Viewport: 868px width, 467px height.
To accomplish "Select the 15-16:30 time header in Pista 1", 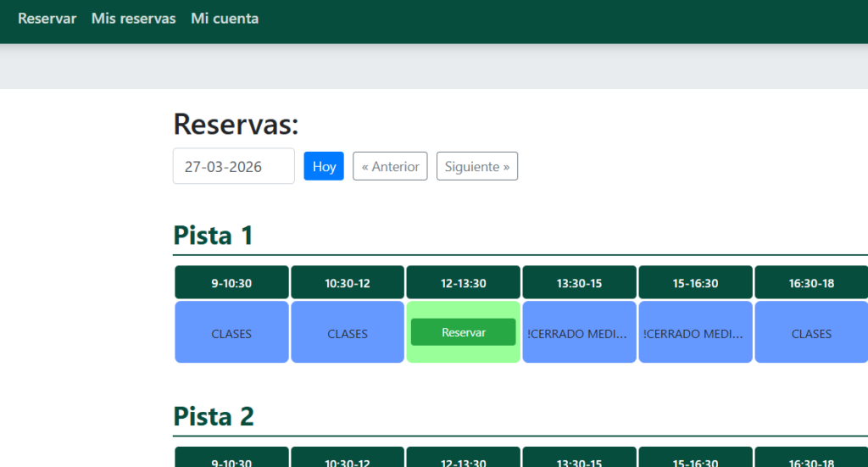I will coord(695,283).
